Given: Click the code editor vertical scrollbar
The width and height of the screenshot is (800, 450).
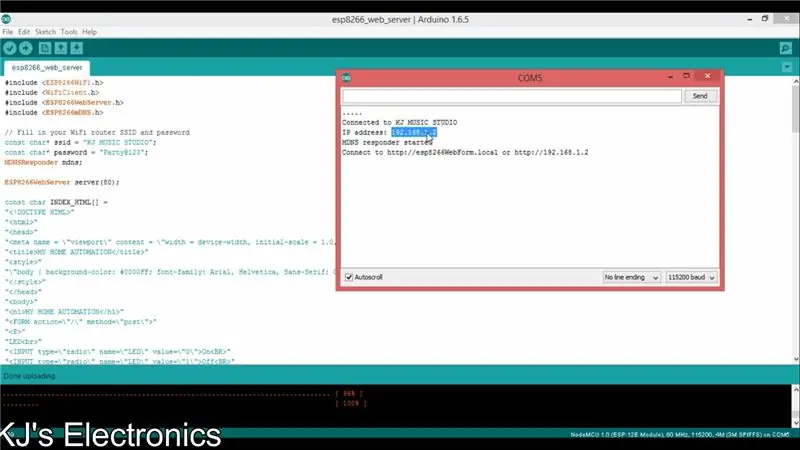Looking at the screenshot, I should click(795, 108).
